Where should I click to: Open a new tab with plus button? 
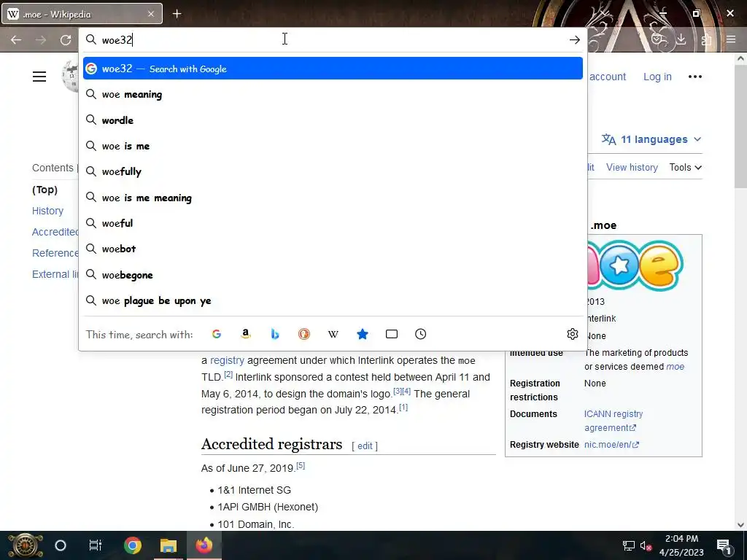(x=177, y=14)
